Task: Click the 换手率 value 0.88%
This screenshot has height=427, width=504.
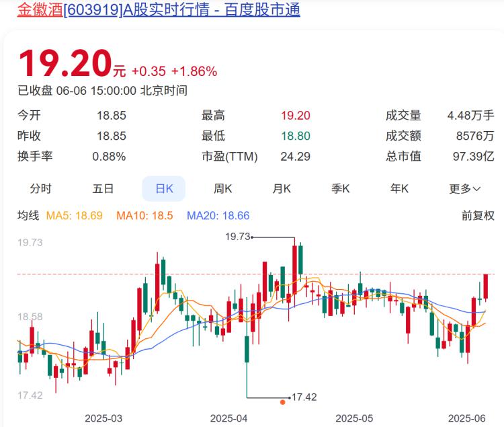Action: (x=109, y=157)
